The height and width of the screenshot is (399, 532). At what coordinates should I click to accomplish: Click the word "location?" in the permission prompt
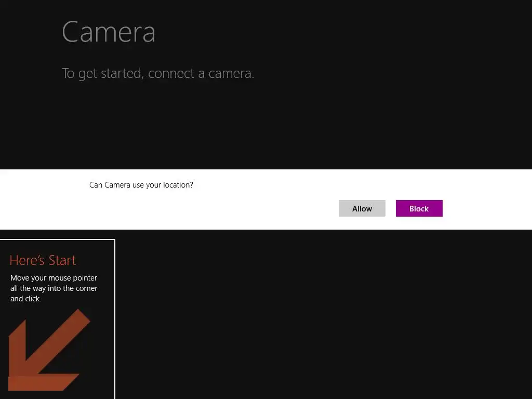178,185
